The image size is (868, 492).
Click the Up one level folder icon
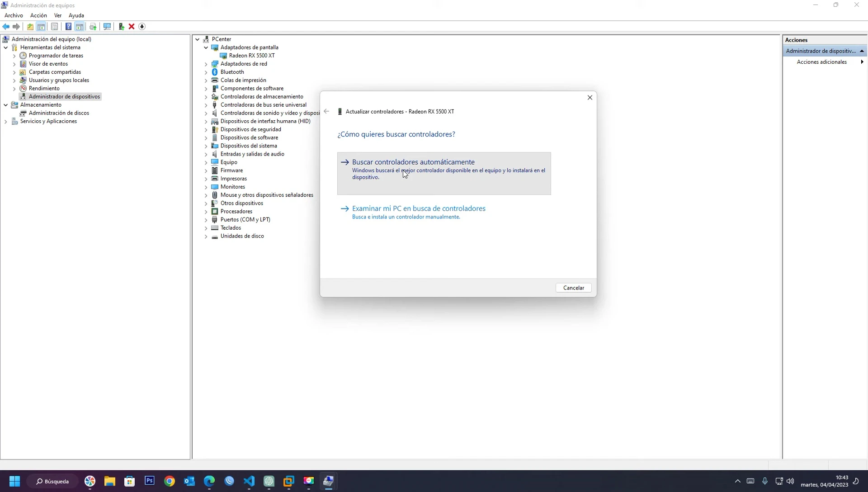coord(30,27)
